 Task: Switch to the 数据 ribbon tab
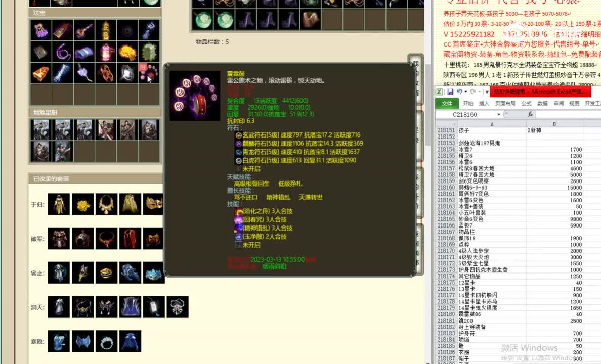point(542,104)
